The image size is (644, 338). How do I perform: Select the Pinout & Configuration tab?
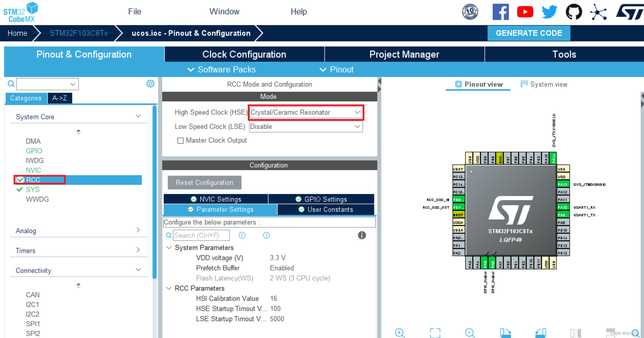(x=84, y=54)
